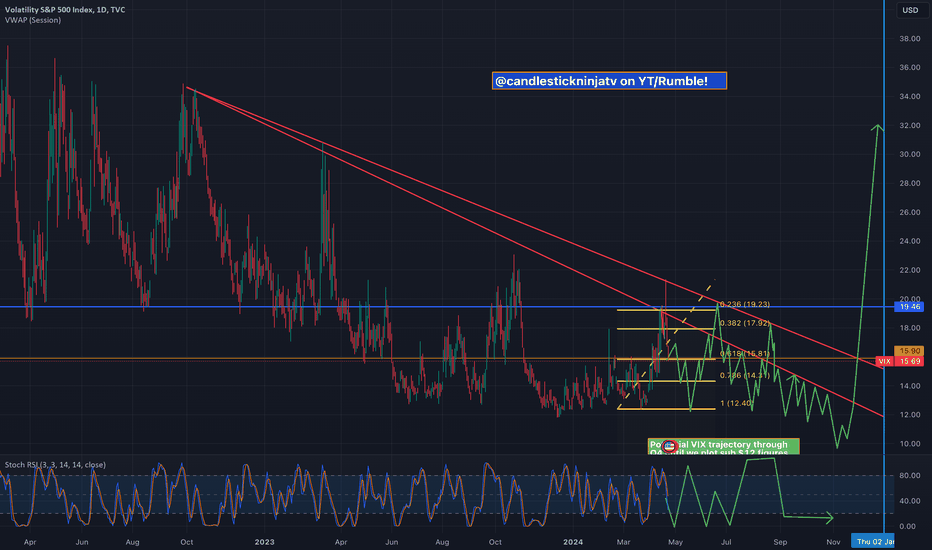932x550 pixels.
Task: Click the blue 19.46 price label
Action: click(x=910, y=307)
